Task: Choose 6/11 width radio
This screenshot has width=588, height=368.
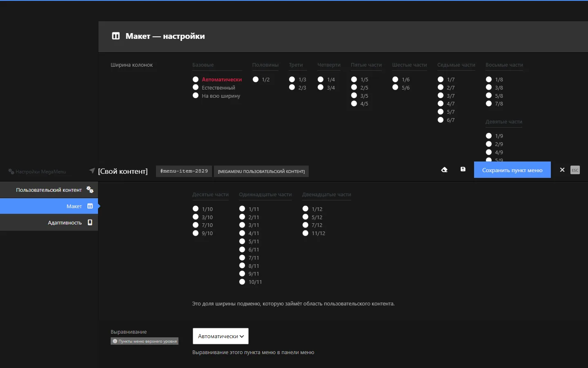Action: pyautogui.click(x=242, y=249)
